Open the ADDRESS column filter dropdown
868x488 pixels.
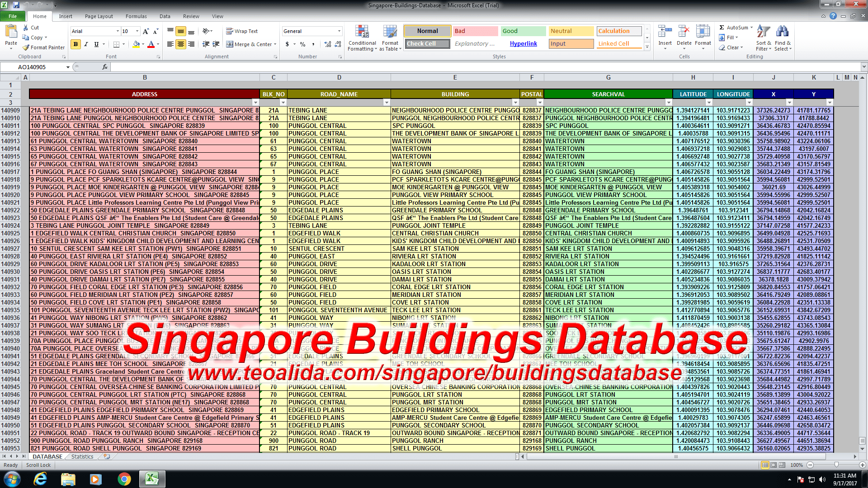(255, 103)
